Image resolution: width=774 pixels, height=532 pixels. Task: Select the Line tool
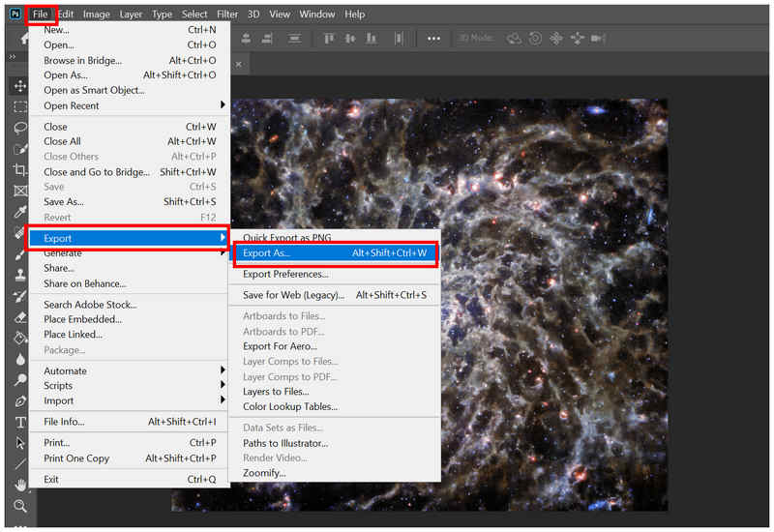(19, 464)
